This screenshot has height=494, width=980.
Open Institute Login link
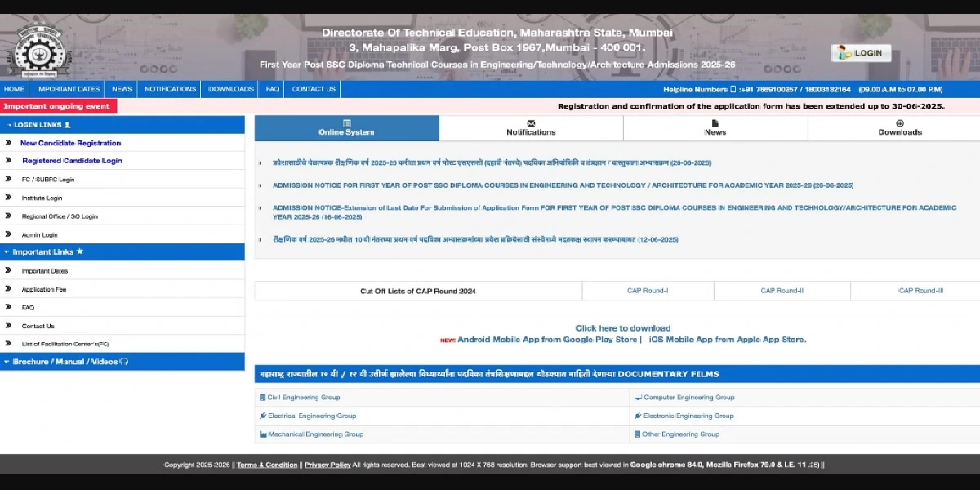[x=42, y=198]
